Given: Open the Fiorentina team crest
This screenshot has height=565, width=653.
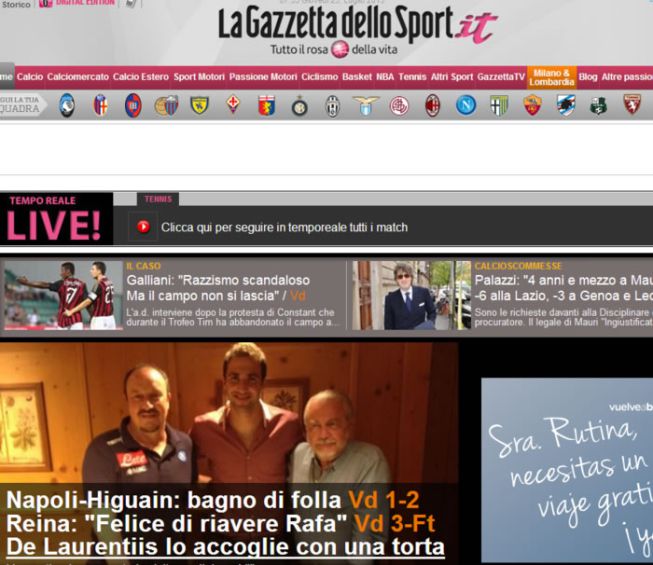Looking at the screenshot, I should tap(233, 105).
